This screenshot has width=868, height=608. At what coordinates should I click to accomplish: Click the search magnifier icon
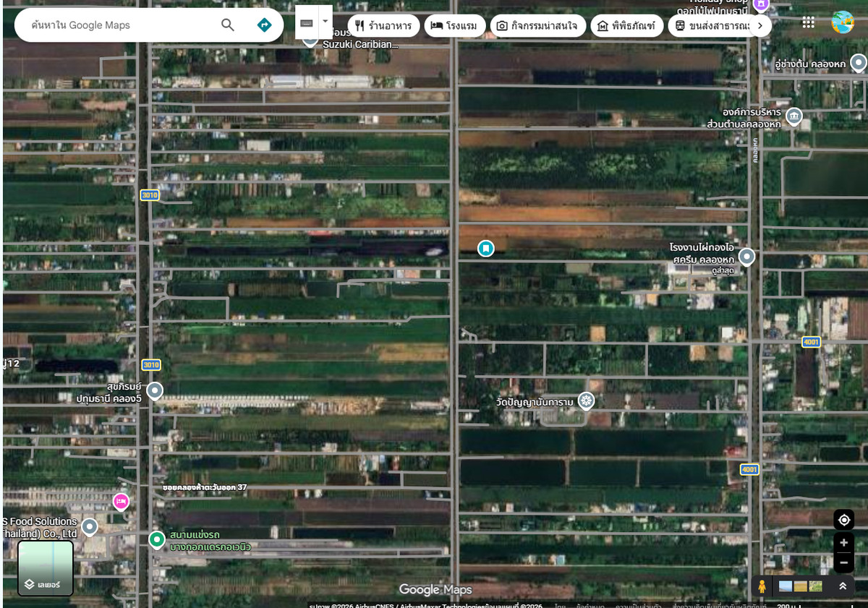228,25
